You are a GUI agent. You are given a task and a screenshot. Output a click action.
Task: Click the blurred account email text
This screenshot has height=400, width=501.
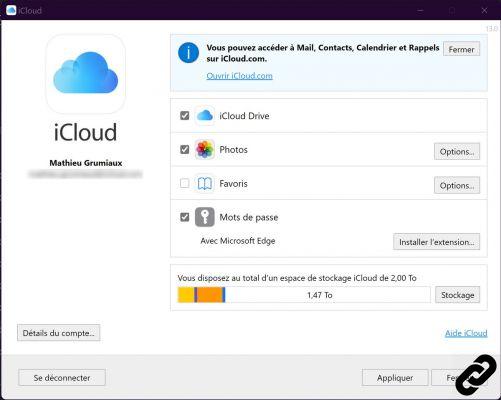click(85, 174)
